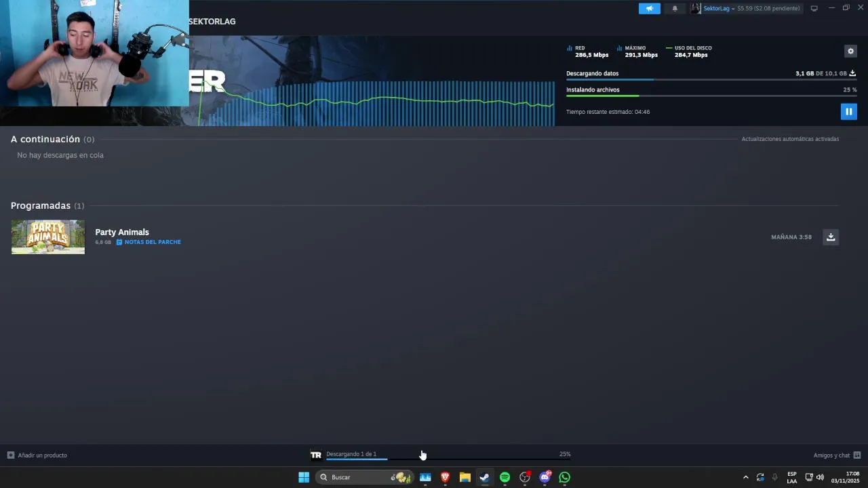Click the taskbar Buscar search box
The image size is (868, 488).
pos(365,477)
